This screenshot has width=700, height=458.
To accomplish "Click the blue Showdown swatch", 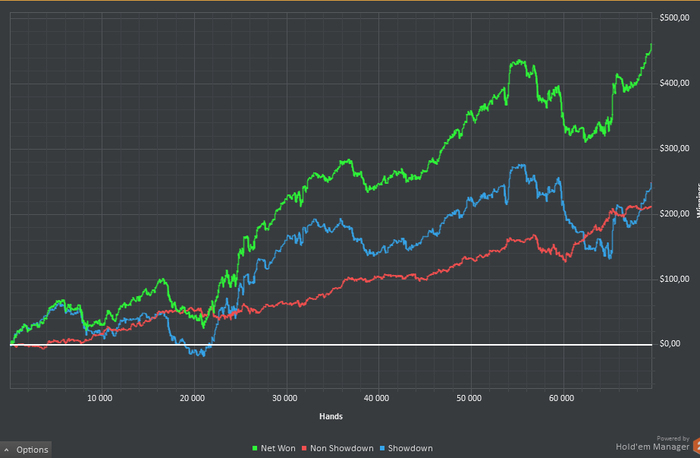I will click(x=382, y=448).
